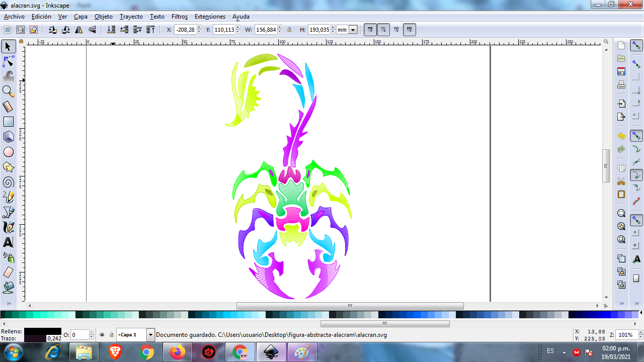Toggle scale rounded corners with object
Image resolution: width=644 pixels, height=362 pixels.
point(383,30)
